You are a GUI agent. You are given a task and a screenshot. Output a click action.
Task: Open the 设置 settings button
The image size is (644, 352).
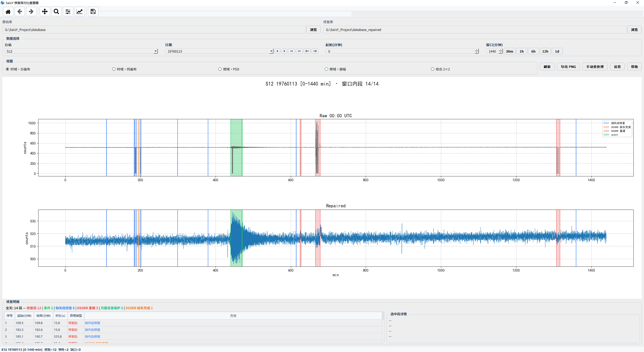[x=617, y=67]
